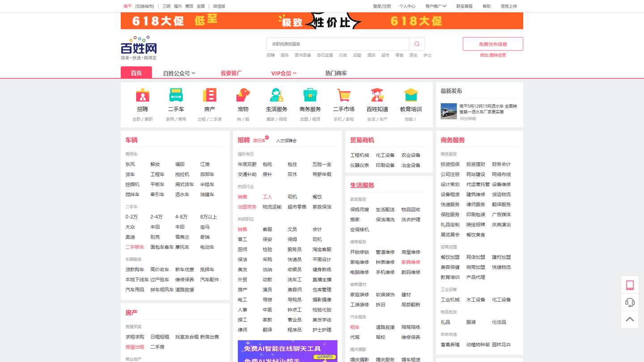Click the 公司注册 link
This screenshot has height=362, width=644.
tap(450, 174)
